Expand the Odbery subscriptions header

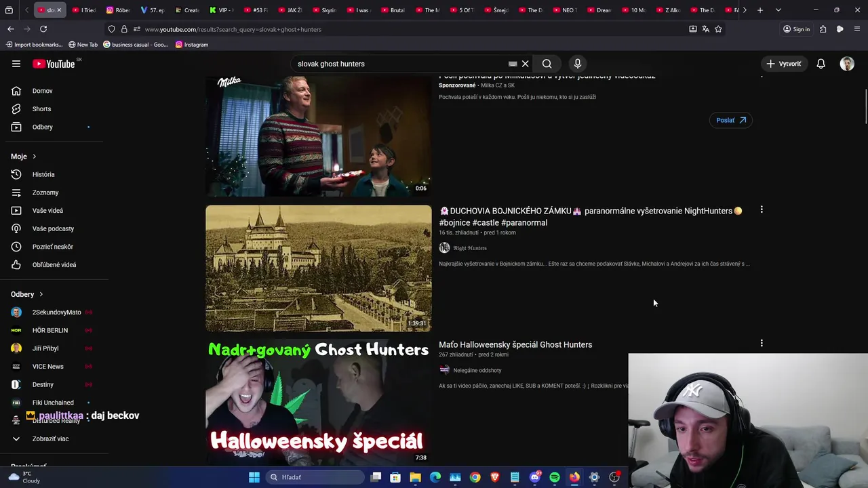(x=27, y=294)
